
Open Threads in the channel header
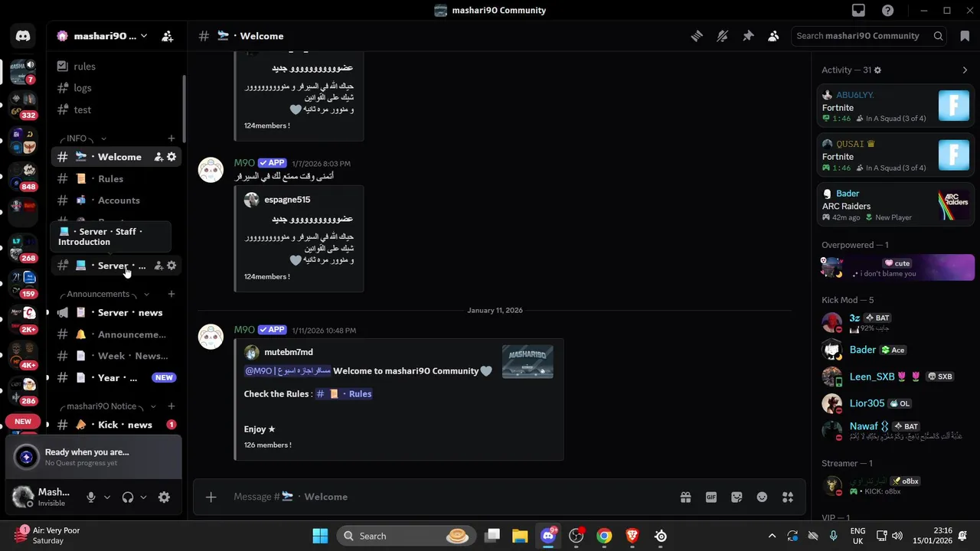(x=697, y=36)
